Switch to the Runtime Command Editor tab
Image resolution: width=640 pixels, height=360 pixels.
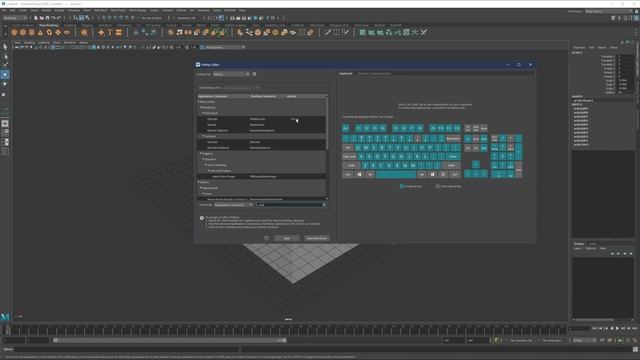click(373, 73)
